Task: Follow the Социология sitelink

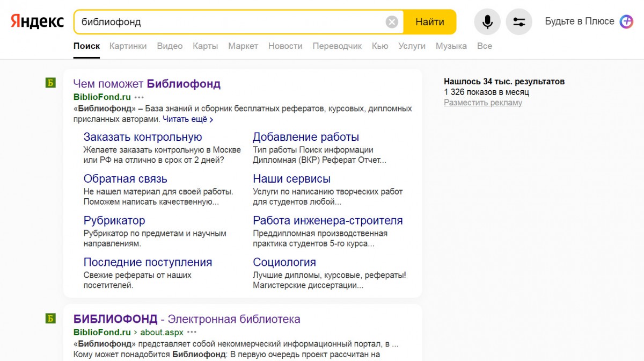Action: 284,263
